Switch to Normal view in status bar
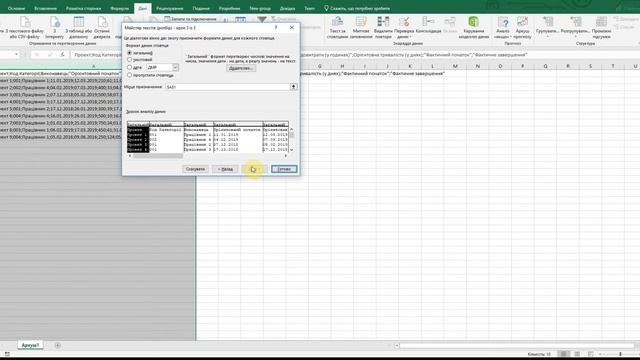The height and width of the screenshot is (360, 640). coord(564,354)
